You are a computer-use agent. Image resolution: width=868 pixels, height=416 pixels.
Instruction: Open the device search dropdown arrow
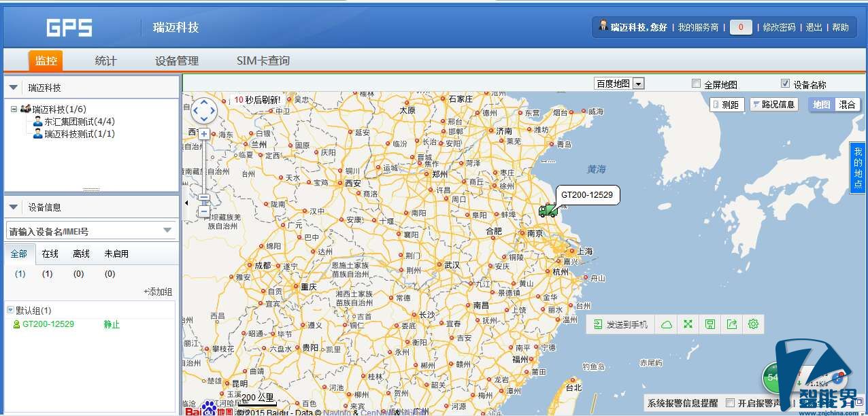point(168,231)
